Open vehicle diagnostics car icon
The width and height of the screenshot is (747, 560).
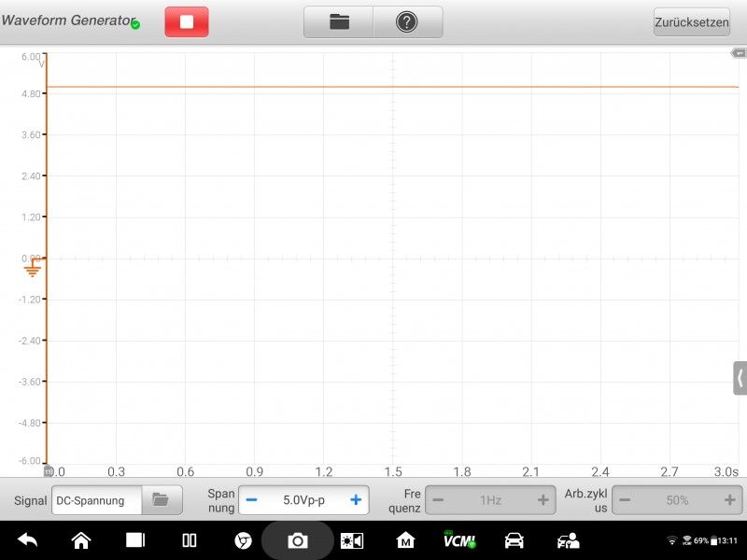[514, 540]
